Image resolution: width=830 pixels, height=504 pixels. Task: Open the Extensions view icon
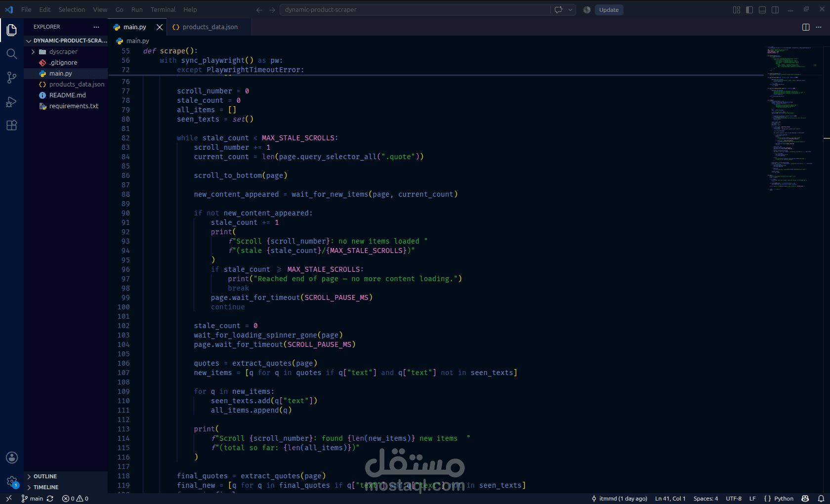[x=12, y=126]
